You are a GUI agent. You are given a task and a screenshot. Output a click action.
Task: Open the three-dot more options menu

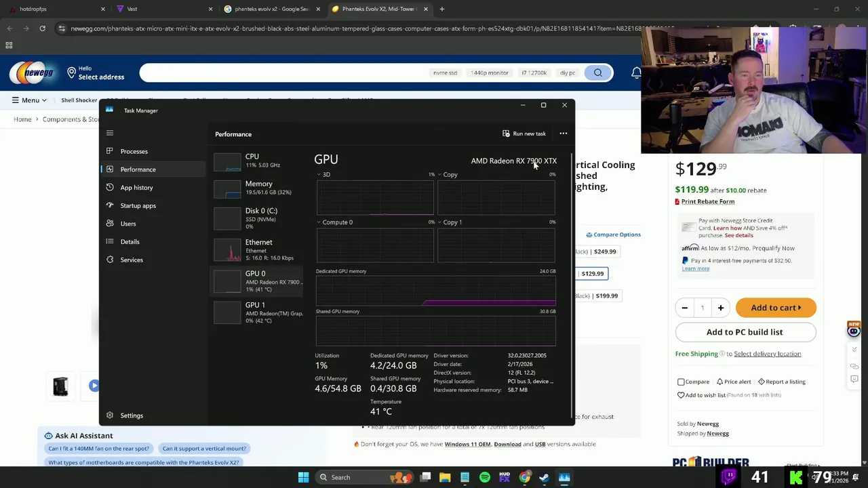point(563,134)
